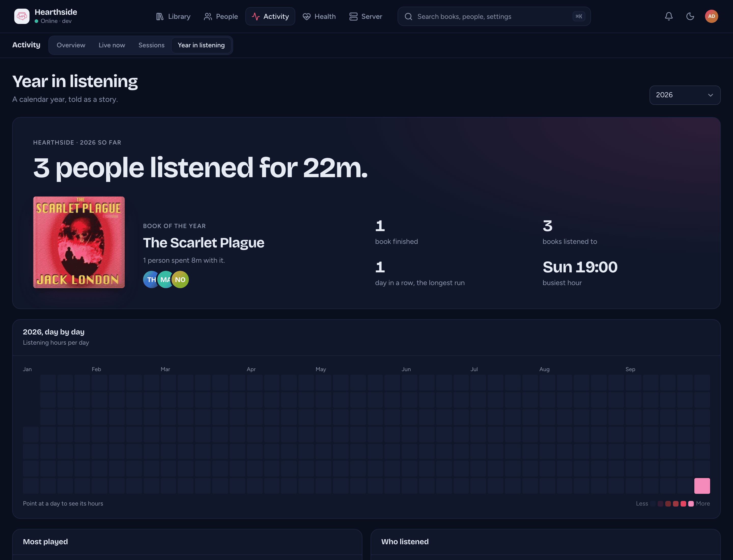
Task: Switch to the Live now tab
Action: click(112, 45)
